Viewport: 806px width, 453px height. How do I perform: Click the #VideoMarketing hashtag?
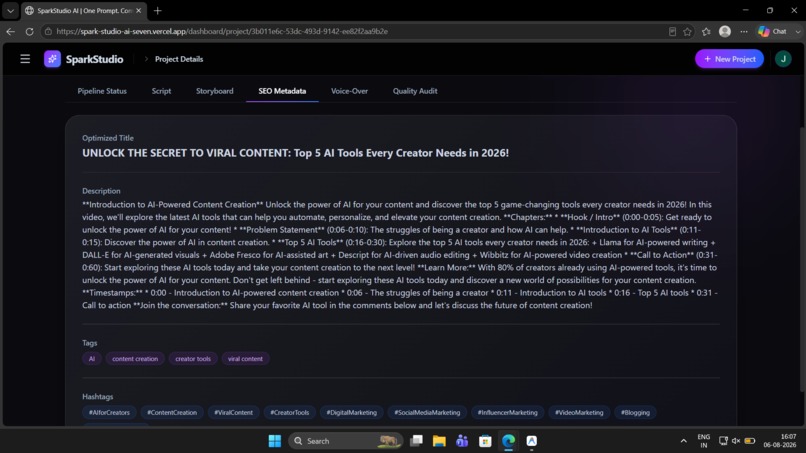[579, 412]
